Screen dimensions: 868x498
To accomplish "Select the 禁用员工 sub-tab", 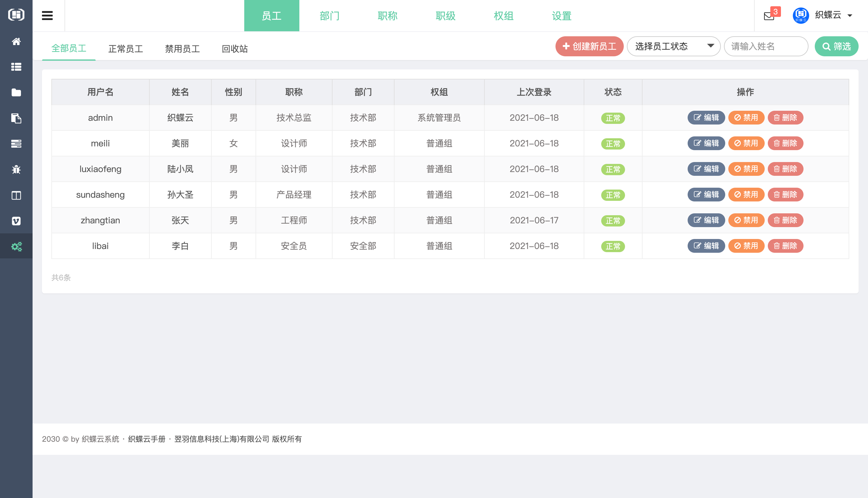I will 182,48.
